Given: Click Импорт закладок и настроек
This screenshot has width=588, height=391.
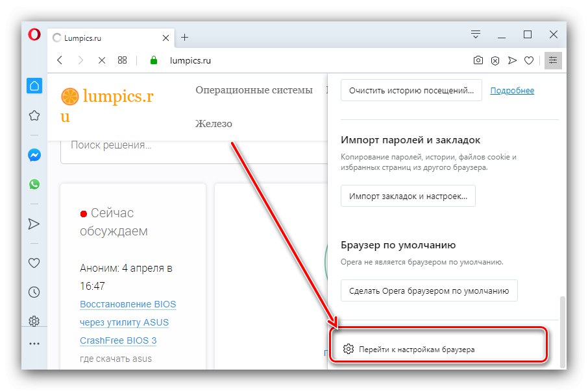Looking at the screenshot, I should coord(408,195).
